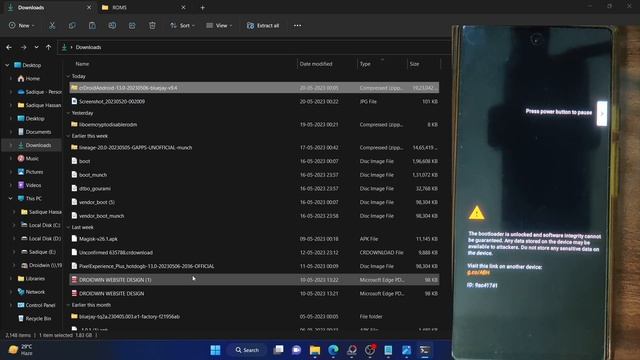Viewport: 640px width, 360px height.
Task: Collapse the Last week group
Action: (68, 227)
